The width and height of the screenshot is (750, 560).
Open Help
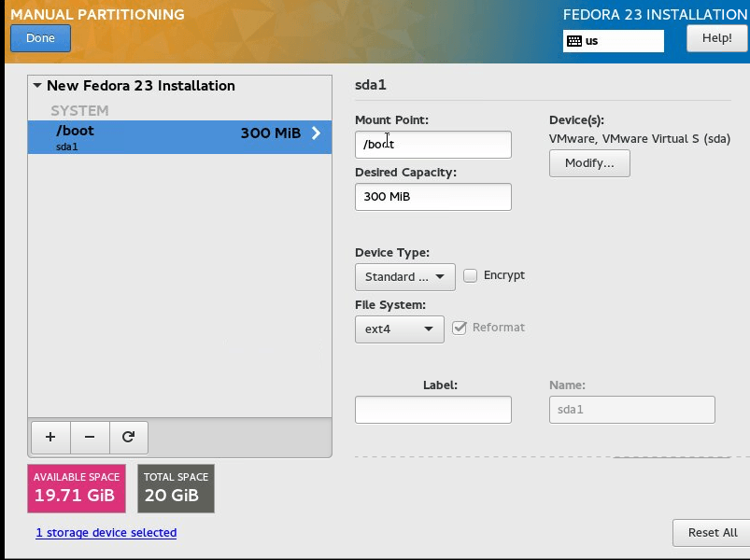click(x=717, y=38)
